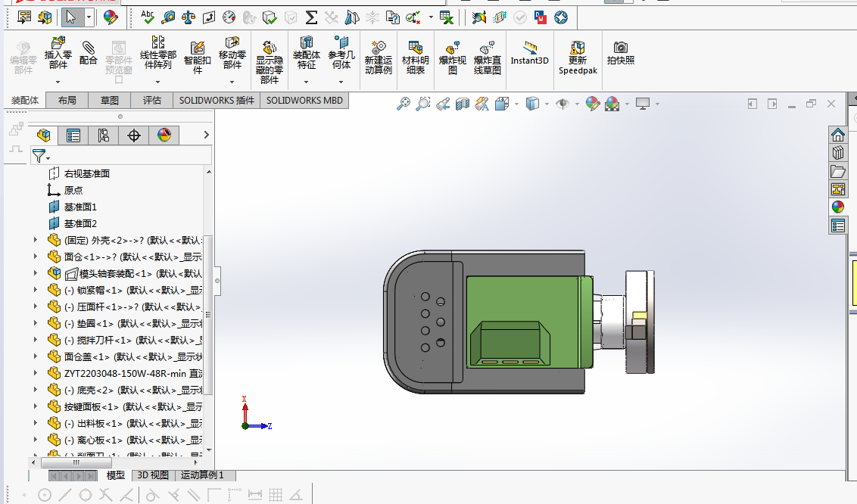This screenshot has height=504, width=857.
Task: Switch to the 草图 tab
Action: pos(110,101)
